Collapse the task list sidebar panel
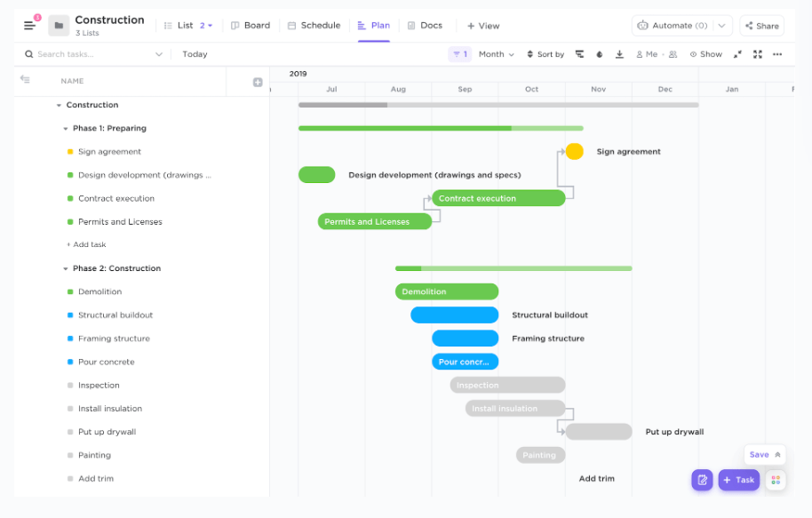Viewport: 812px width, 518px height. [25, 80]
